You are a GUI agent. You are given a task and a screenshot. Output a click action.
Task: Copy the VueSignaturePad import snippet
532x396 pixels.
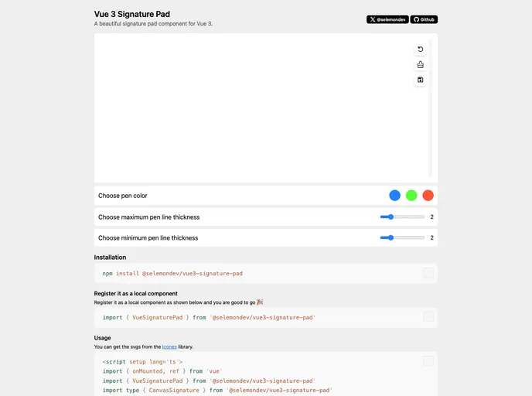click(x=428, y=316)
